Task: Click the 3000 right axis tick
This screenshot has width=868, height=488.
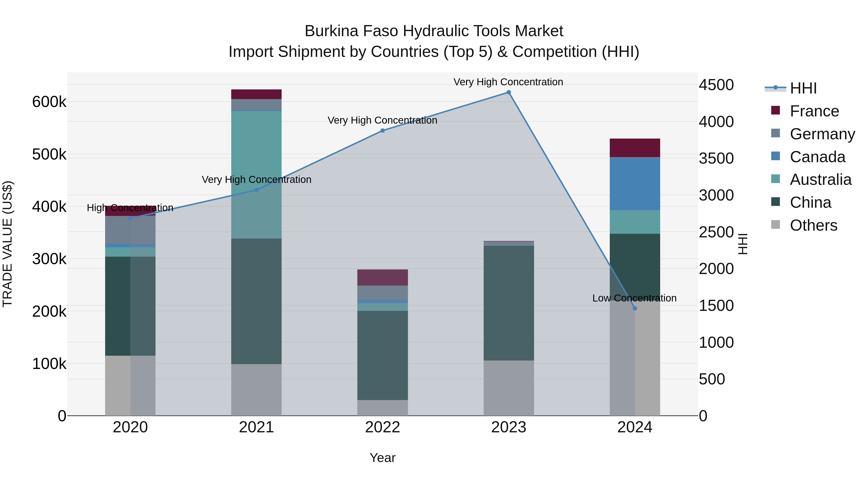Action: pos(716,195)
